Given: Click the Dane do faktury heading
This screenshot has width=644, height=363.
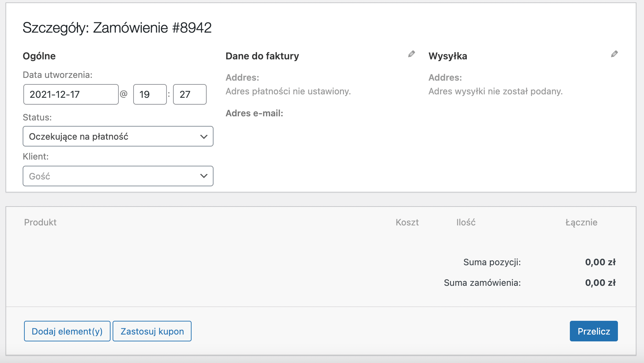Looking at the screenshot, I should [x=262, y=56].
